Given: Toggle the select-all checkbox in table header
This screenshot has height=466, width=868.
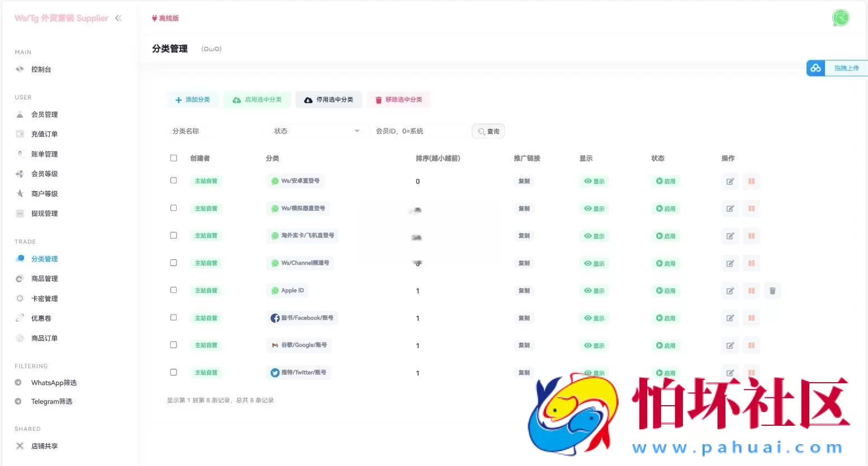Looking at the screenshot, I should coord(173,158).
